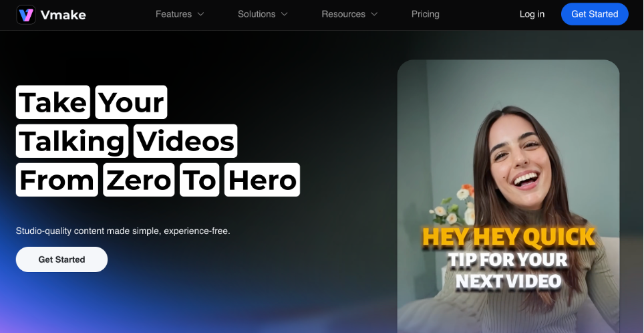Click the Vmake brand name text
Screen dimensions: 644x333
(x=63, y=15)
